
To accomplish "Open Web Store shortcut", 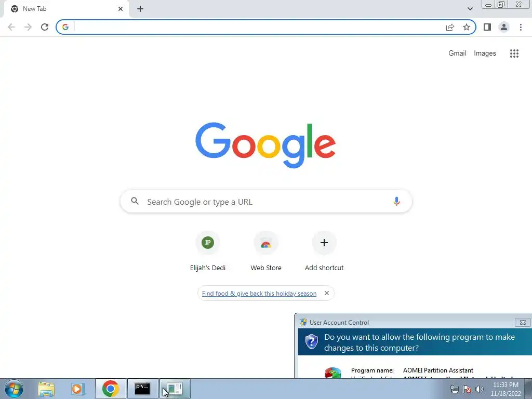I will pos(266,251).
